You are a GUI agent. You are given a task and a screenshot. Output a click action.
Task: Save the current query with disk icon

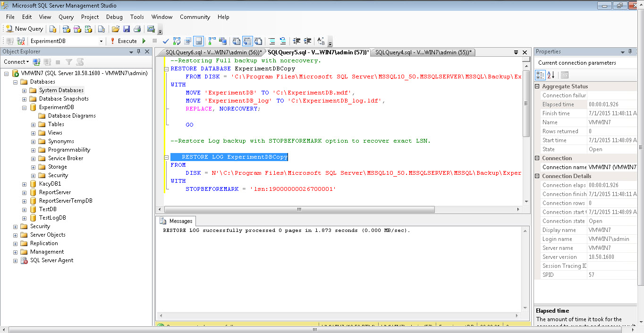pos(127,29)
